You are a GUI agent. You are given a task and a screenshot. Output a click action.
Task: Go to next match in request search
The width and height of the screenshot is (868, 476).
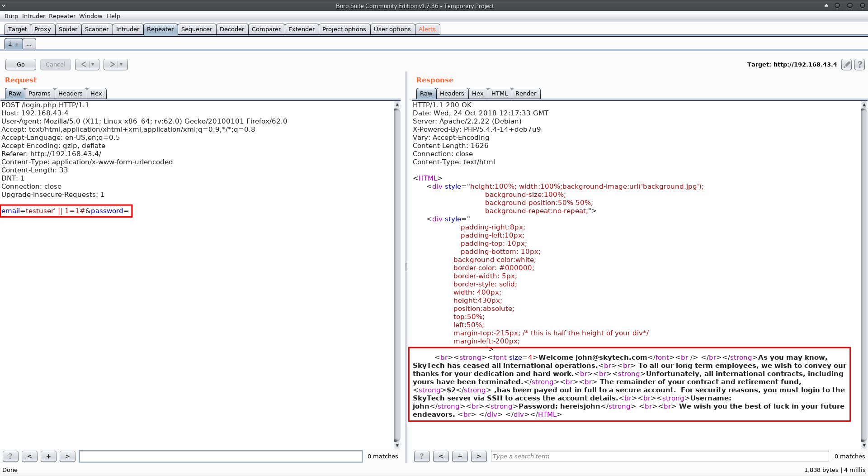click(x=67, y=456)
